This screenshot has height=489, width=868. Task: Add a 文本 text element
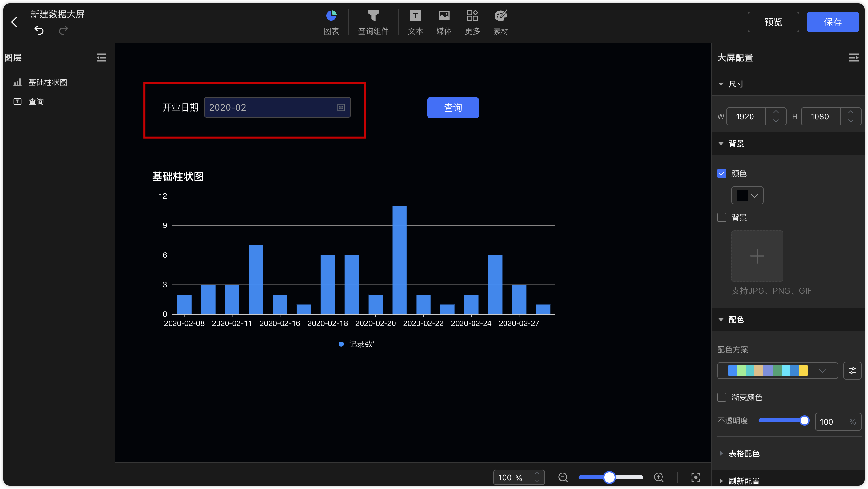tap(415, 22)
